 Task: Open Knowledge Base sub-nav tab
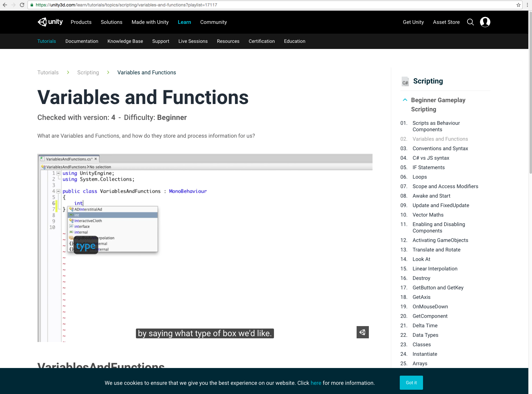[x=125, y=41]
